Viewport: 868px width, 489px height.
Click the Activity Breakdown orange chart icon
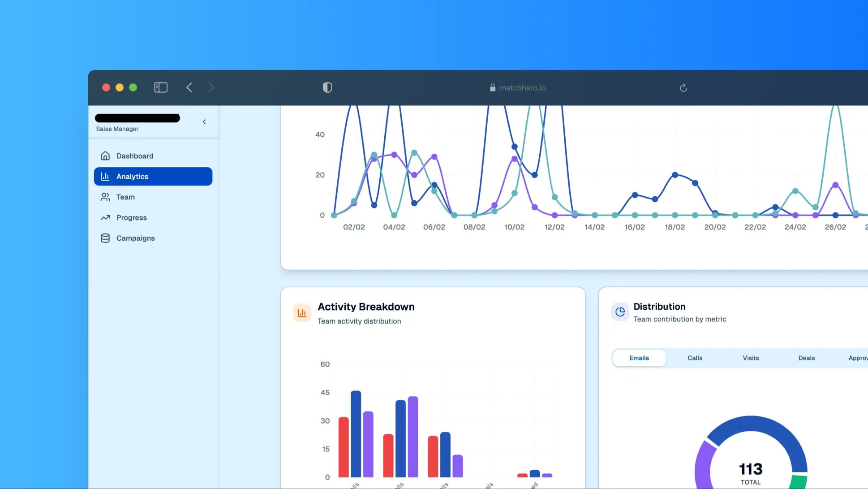302,313
